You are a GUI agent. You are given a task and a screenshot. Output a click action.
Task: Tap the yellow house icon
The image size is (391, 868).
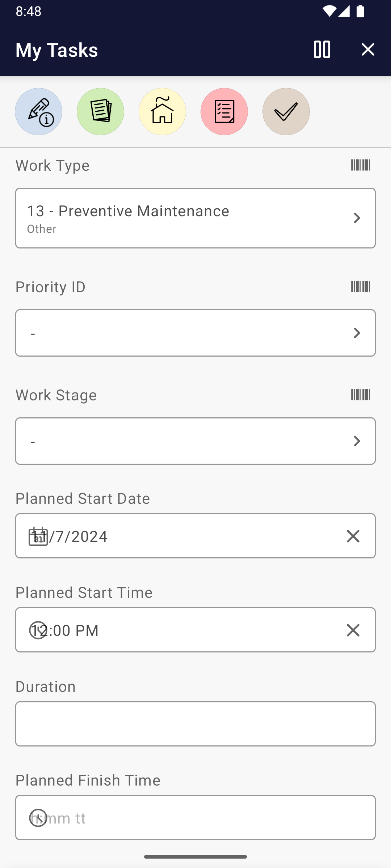162,112
